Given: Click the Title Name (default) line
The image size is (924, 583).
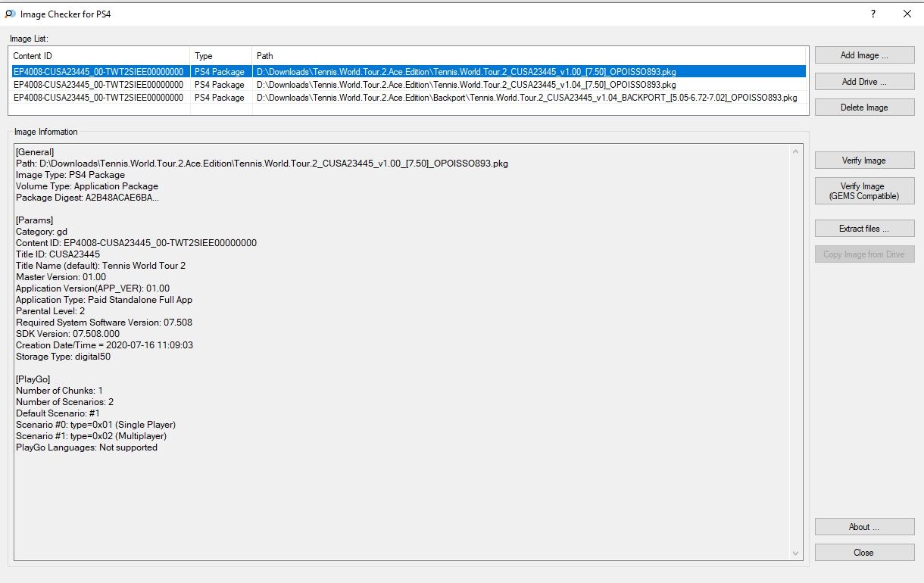Looking at the screenshot, I should coord(101,266).
